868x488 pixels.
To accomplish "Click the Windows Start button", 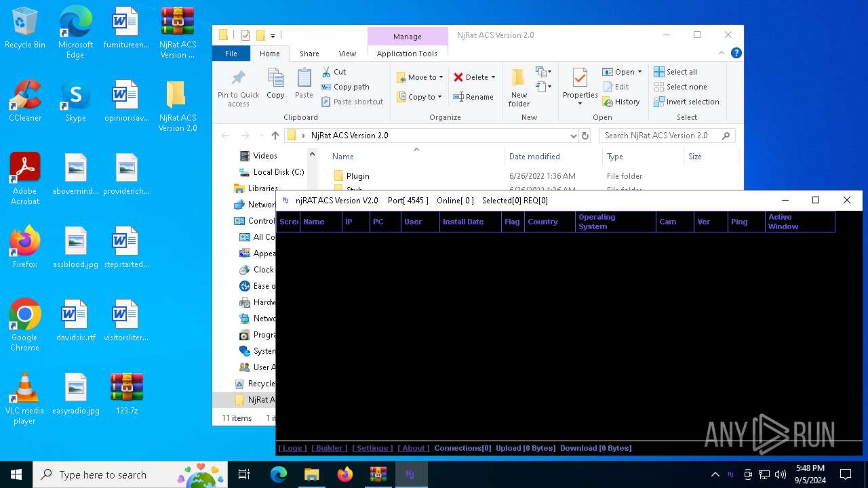I will point(16,474).
